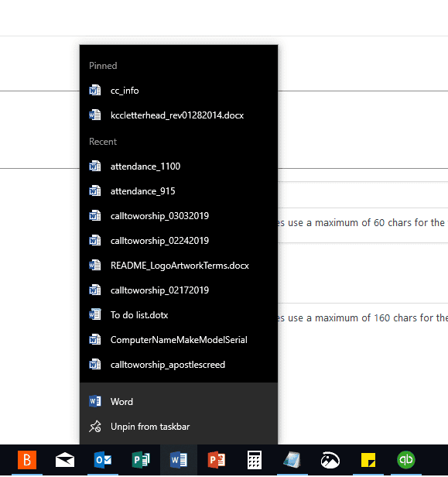Viewport: 448px width, 477px height.
Task: Open the Brave browser taskbar icon
Action: coord(27,460)
